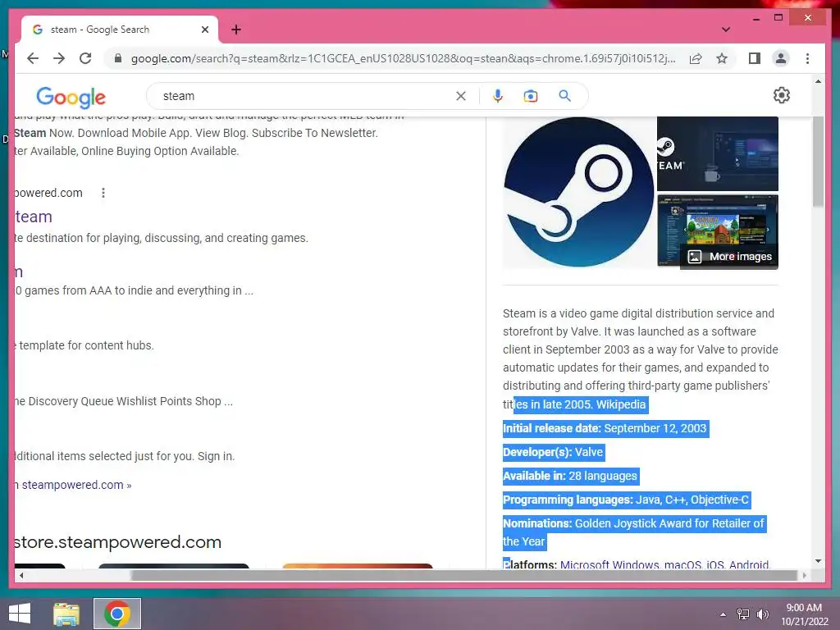Open the Valve developer link
The width and height of the screenshot is (840, 630).
pyautogui.click(x=589, y=452)
